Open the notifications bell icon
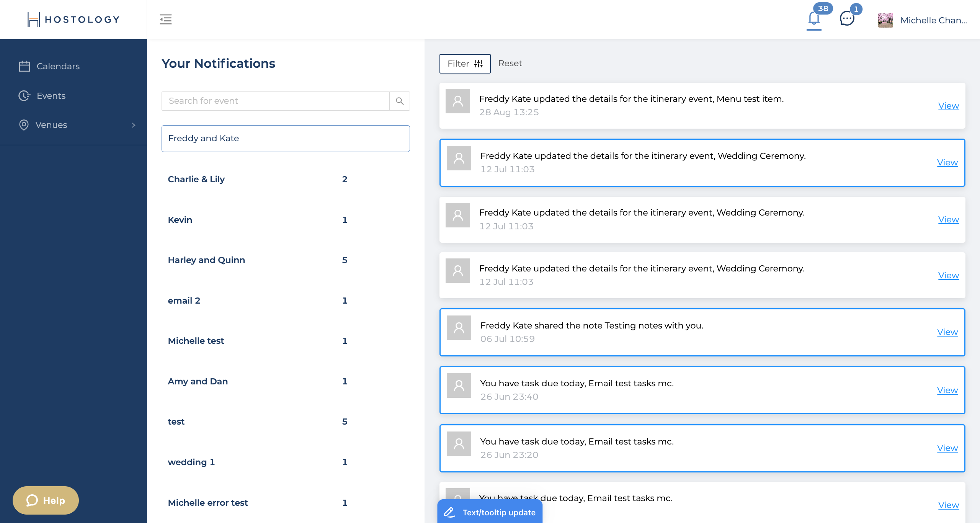Screen dimensions: 980x523 pyautogui.click(x=813, y=19)
